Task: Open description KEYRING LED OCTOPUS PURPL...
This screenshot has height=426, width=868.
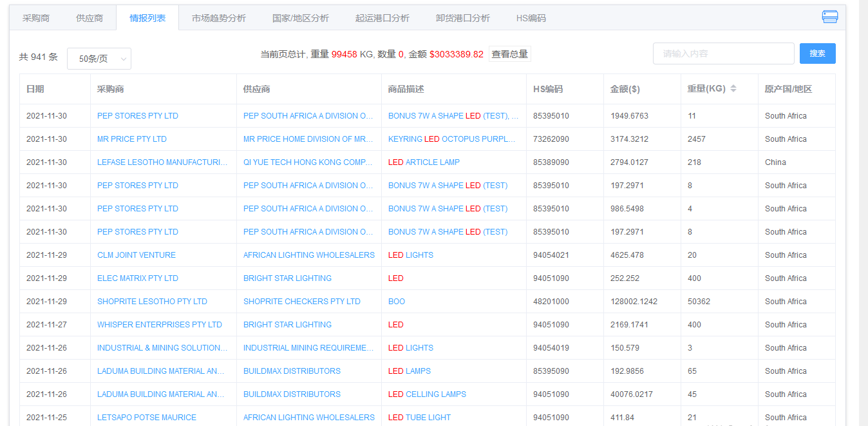Action: point(453,139)
